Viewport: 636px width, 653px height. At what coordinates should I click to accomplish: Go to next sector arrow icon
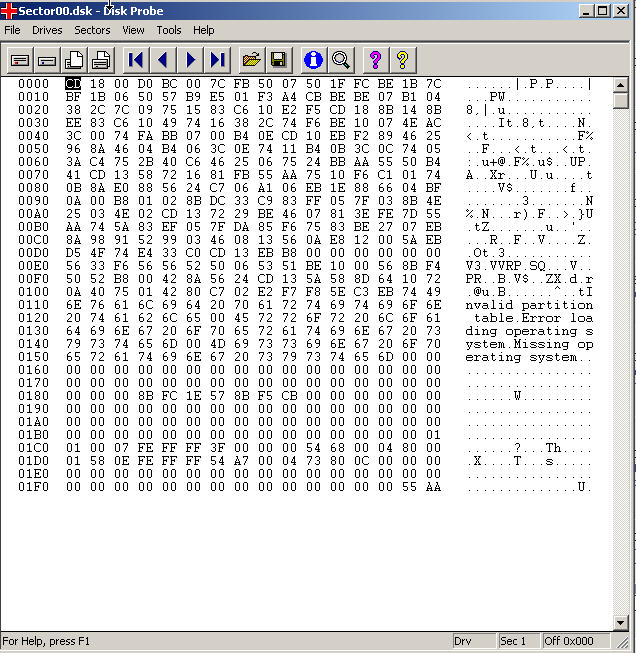click(190, 60)
